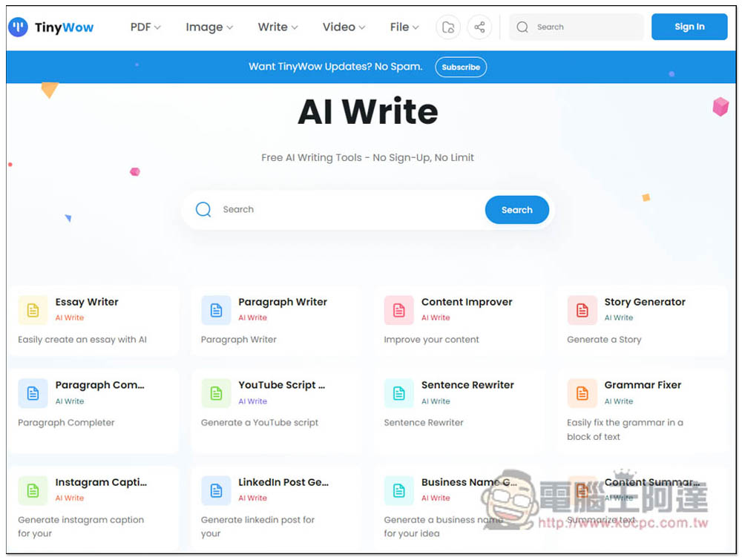Click the header Search input field
742x560 pixels.
pyautogui.click(x=577, y=27)
